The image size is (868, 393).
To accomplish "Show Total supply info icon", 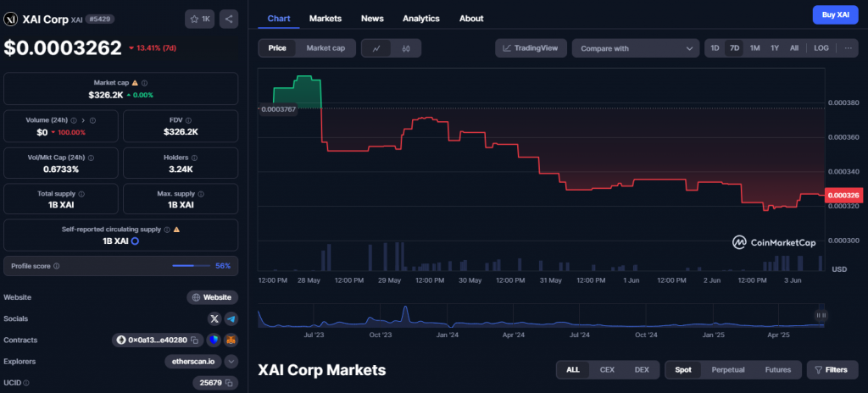I will pyautogui.click(x=81, y=194).
